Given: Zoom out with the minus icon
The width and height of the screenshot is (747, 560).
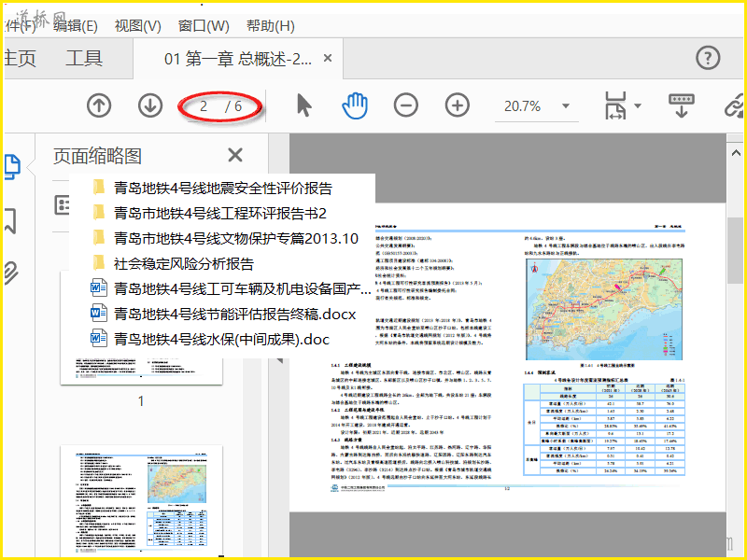Looking at the screenshot, I should [406, 105].
